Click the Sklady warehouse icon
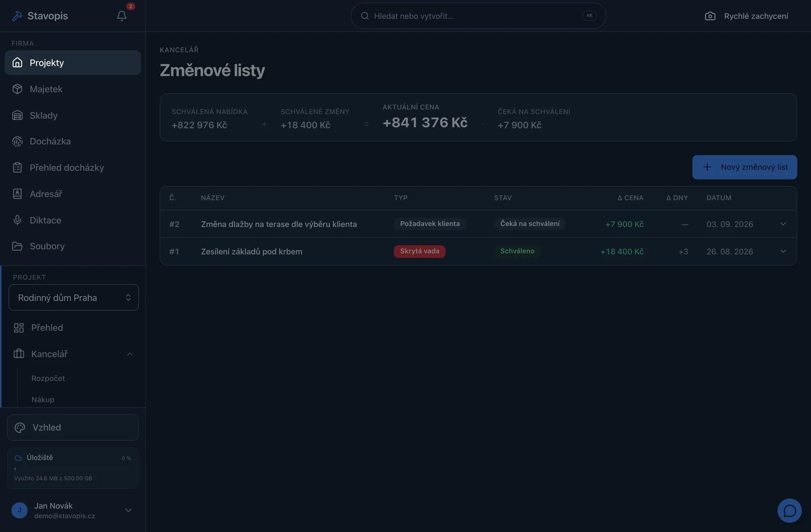The height and width of the screenshot is (532, 811). [17, 115]
